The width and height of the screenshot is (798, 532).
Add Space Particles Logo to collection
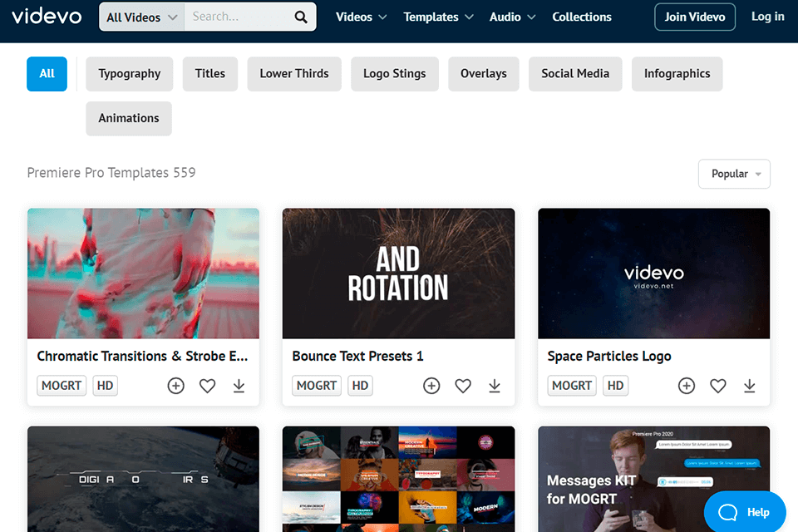[x=686, y=386]
